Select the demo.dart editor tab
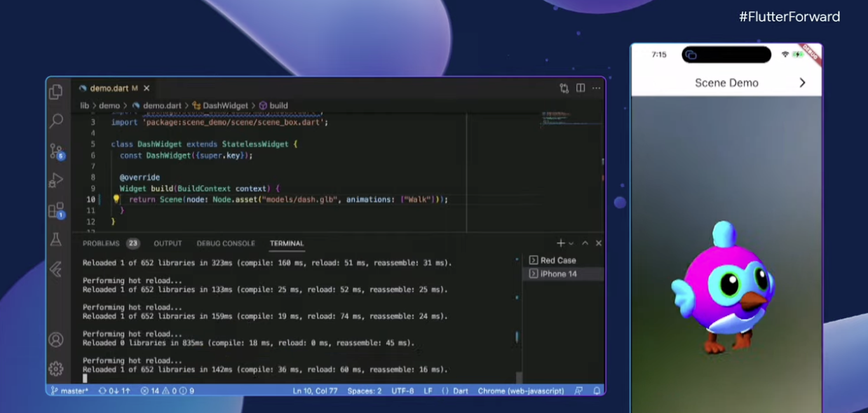Viewport: 868px width, 413px height. pos(114,88)
